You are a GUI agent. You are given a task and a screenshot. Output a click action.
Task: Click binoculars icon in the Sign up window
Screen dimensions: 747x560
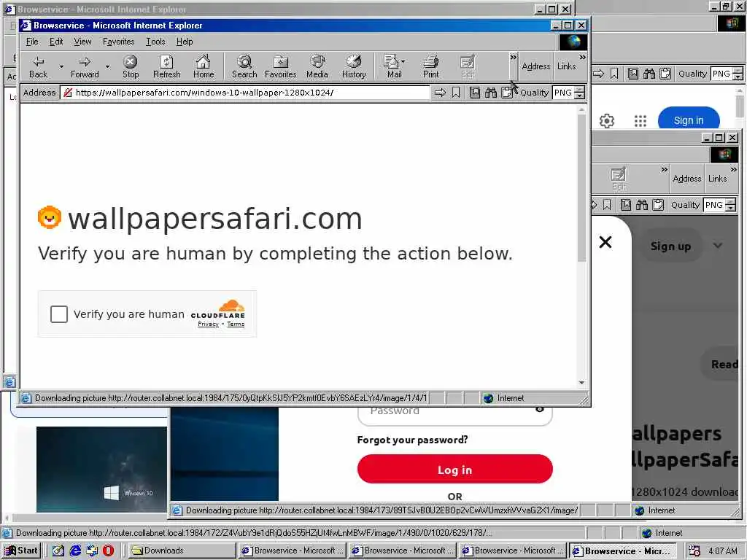pyautogui.click(x=642, y=205)
